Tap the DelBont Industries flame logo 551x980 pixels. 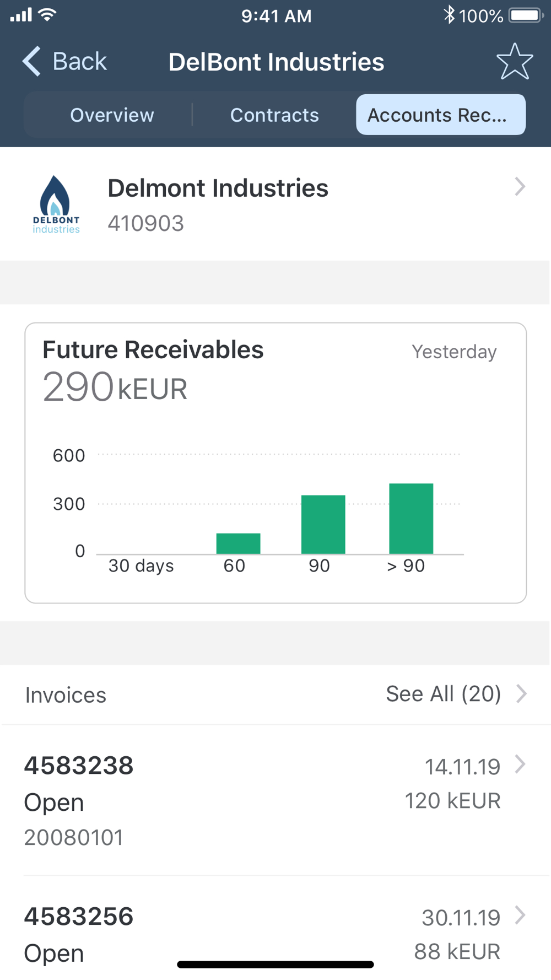tap(56, 204)
